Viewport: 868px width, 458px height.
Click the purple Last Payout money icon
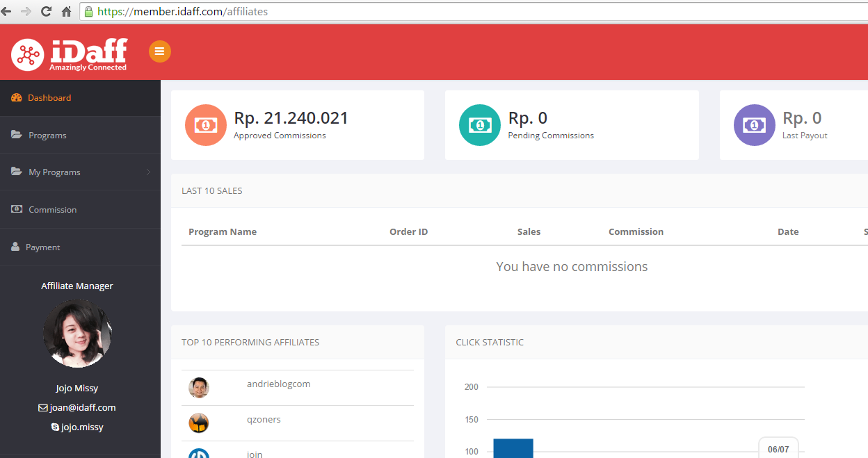755,125
